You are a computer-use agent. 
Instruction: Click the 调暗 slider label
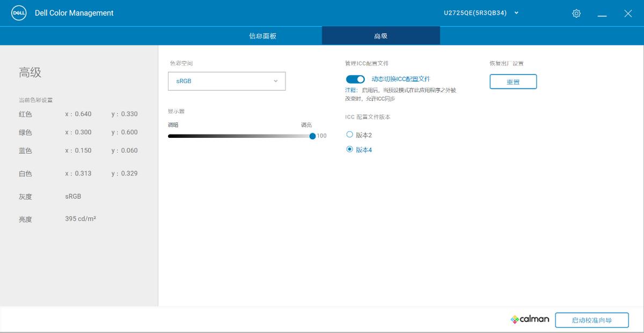(173, 125)
